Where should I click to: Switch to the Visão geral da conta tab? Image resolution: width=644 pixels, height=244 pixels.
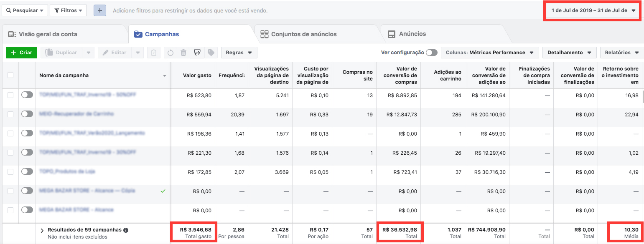[x=48, y=34]
